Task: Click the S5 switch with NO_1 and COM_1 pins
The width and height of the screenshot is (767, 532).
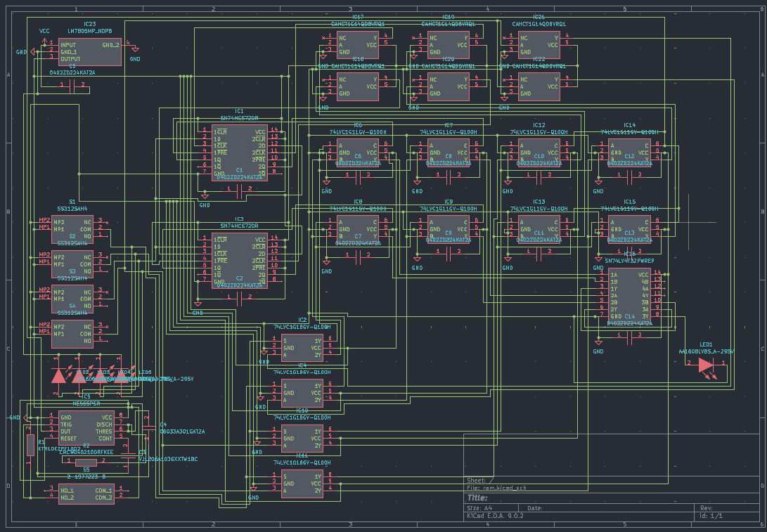Action: pyautogui.click(x=85, y=493)
